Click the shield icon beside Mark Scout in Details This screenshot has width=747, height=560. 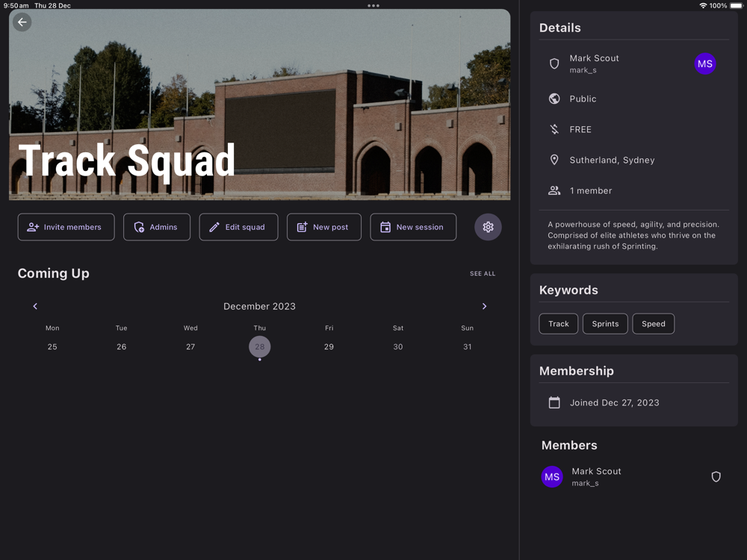[x=554, y=63]
